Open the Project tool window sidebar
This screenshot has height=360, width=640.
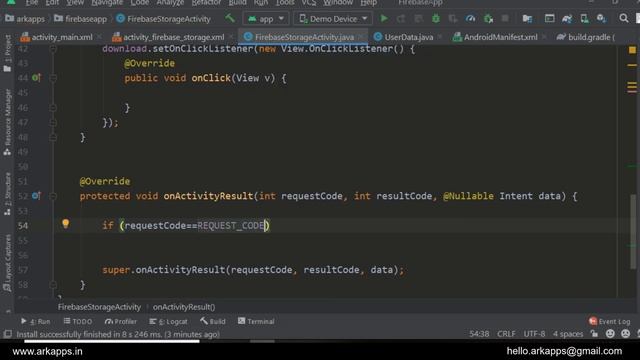coord(7,54)
